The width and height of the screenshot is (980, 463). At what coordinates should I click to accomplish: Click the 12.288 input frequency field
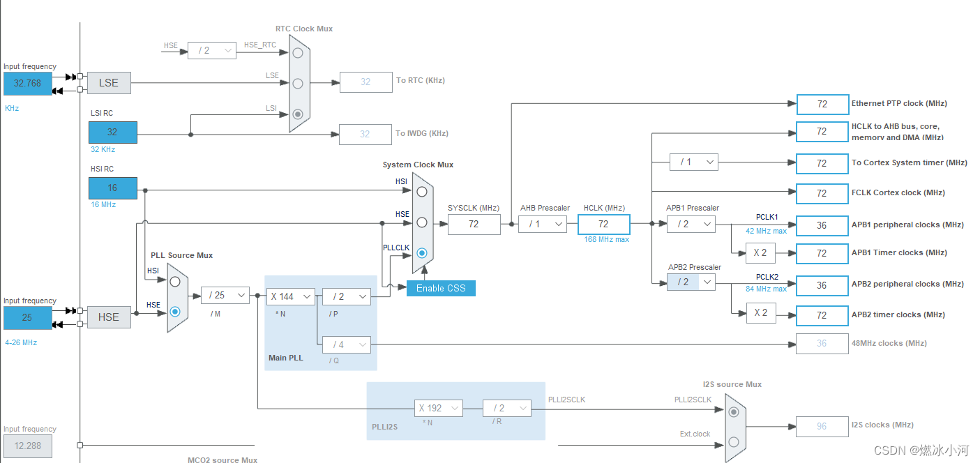click(x=28, y=446)
